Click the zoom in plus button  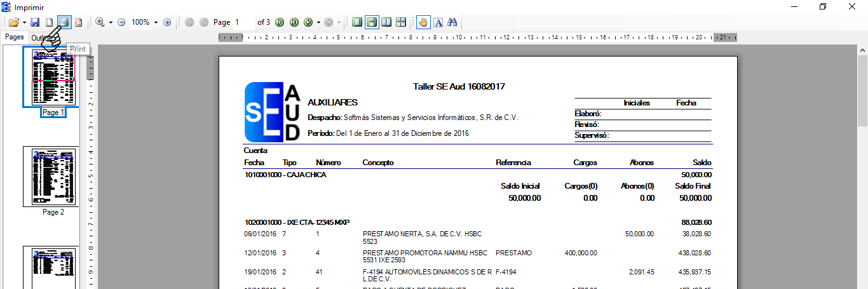click(x=167, y=22)
